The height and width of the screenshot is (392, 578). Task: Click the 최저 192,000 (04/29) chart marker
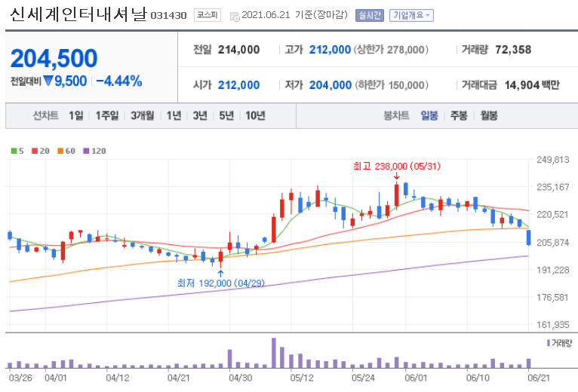[221, 283]
